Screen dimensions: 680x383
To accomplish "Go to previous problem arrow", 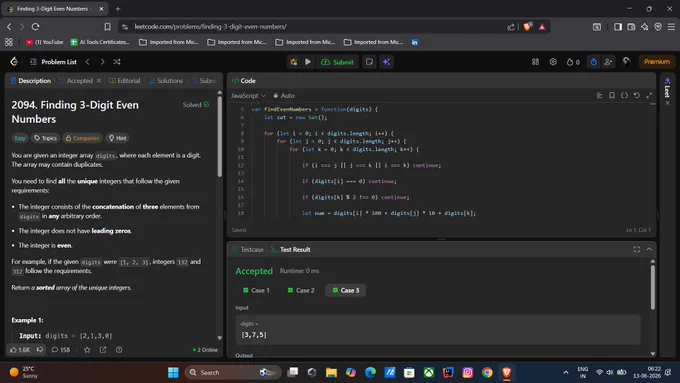I will (x=88, y=62).
